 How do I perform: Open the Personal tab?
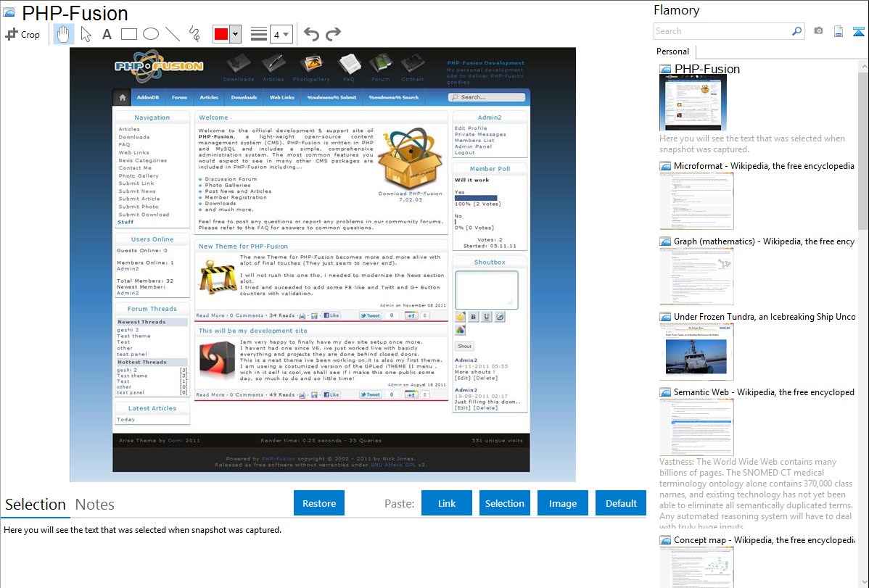[x=673, y=51]
